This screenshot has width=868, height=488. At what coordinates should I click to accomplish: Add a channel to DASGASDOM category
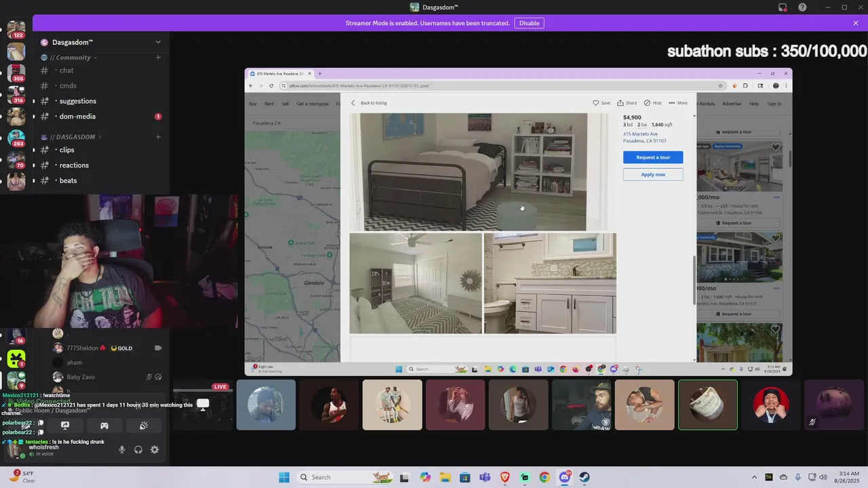click(158, 137)
